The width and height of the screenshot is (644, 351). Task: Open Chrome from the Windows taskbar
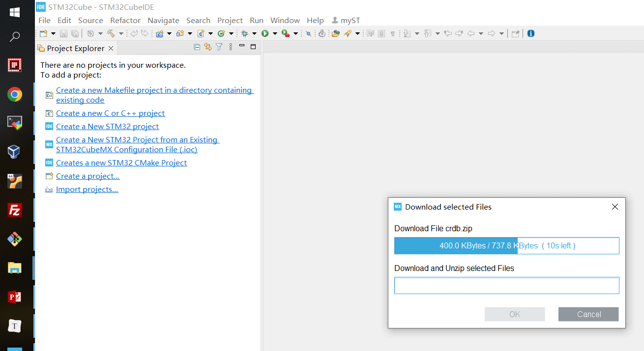pyautogui.click(x=14, y=94)
